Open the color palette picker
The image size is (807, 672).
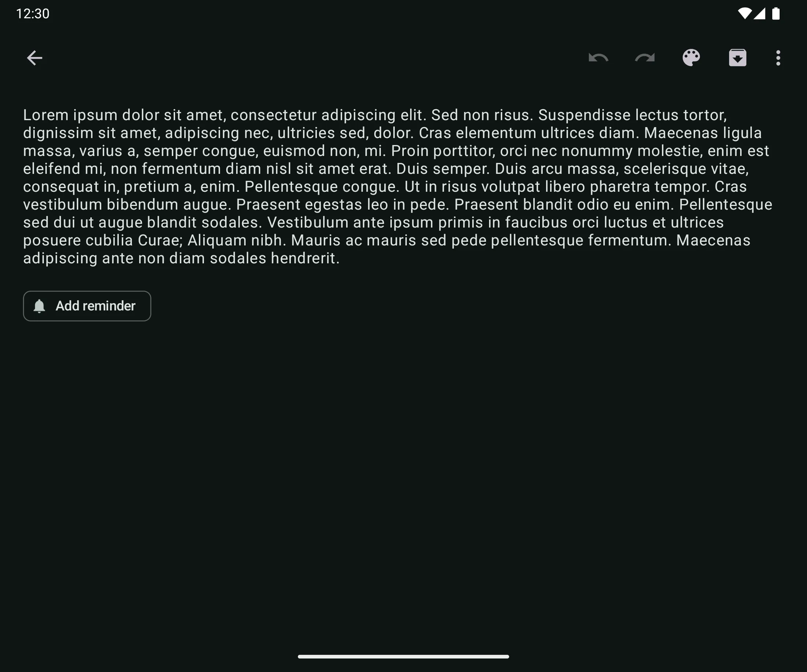click(x=691, y=58)
